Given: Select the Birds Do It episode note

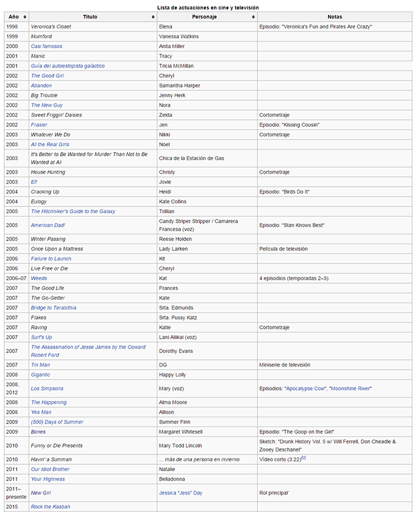Looking at the screenshot, I should coord(285,192).
